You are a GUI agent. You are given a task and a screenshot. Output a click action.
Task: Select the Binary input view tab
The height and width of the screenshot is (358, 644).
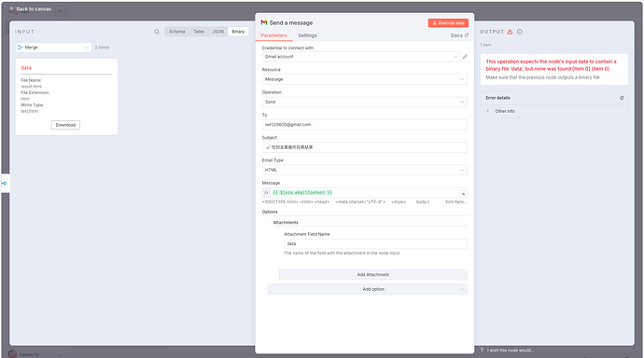pyautogui.click(x=238, y=32)
